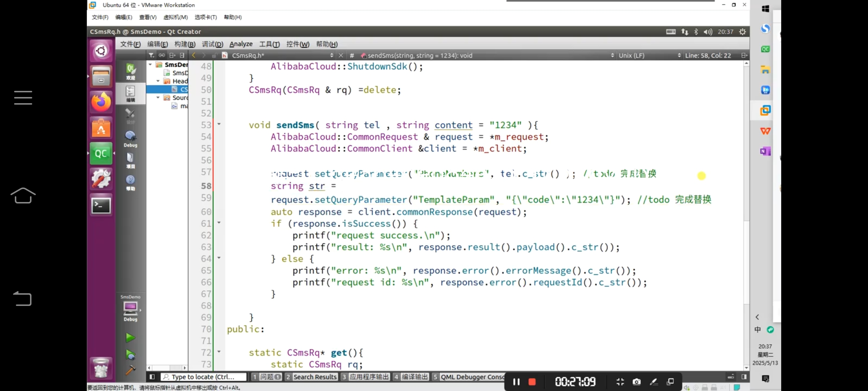Toggle the left sidebar visibility button
868x391 pixels.
[152, 377]
